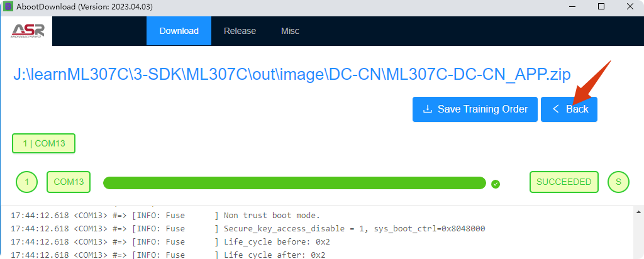The width and height of the screenshot is (644, 259).
Task: Click the ASR logo icon
Action: coord(28,31)
